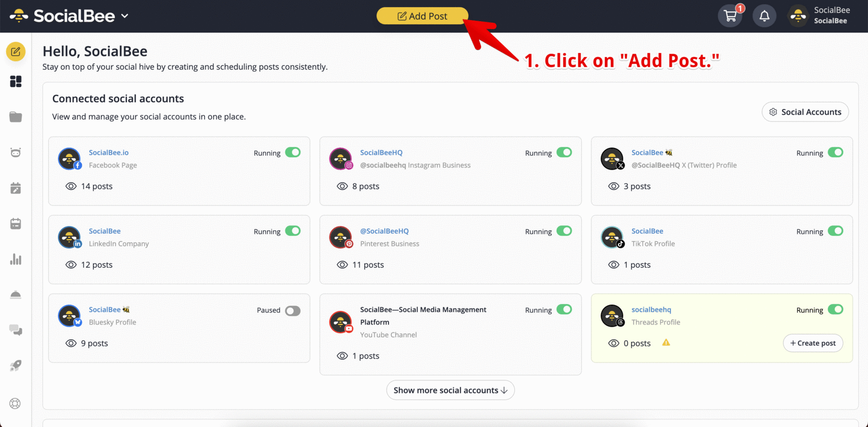Open the SocialBee profile avatar menu
The height and width of the screenshot is (427, 868).
click(798, 16)
